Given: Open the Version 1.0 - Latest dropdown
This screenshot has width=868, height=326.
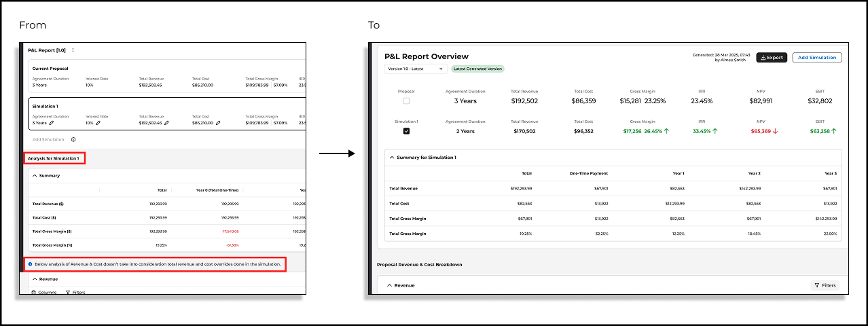Looking at the screenshot, I should click(x=415, y=69).
